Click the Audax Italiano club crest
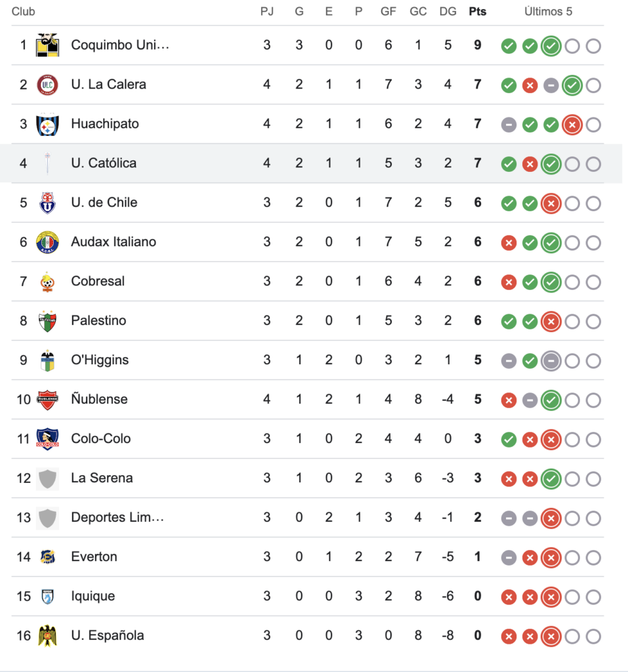This screenshot has width=628, height=672. (x=47, y=242)
